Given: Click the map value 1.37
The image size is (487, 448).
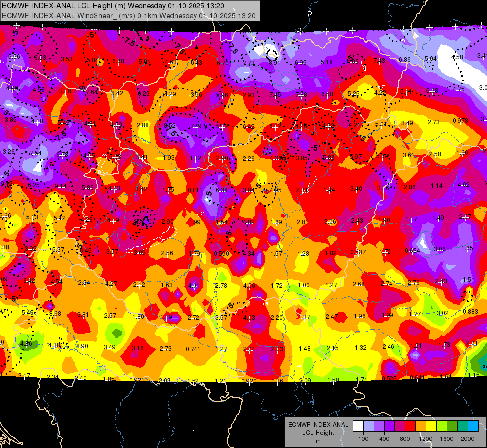Looking at the screenshot, I should (304, 317).
